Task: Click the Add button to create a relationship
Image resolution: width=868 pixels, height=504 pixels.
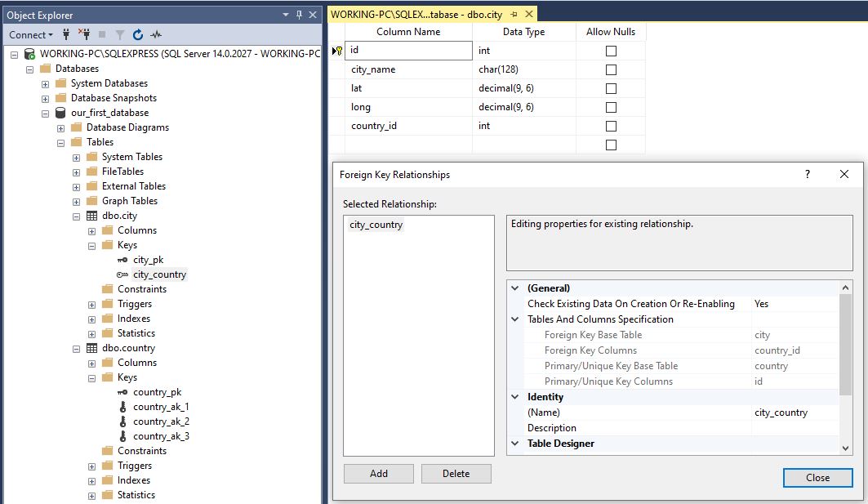Action: [x=378, y=473]
